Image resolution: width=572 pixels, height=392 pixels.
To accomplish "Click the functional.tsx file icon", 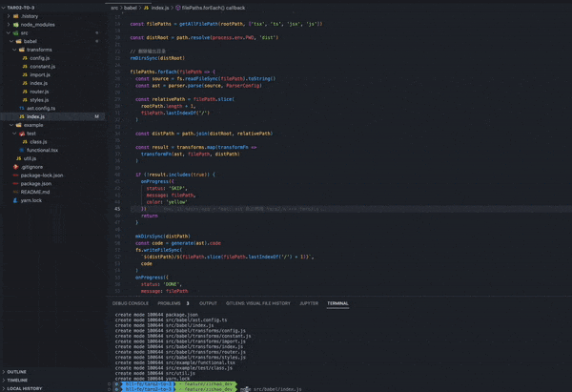I will click(x=22, y=150).
